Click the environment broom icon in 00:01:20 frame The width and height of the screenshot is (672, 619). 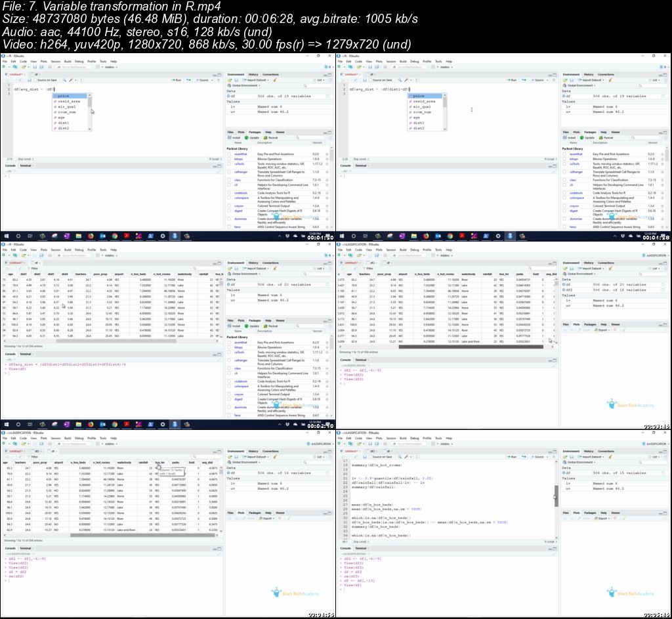click(x=275, y=80)
